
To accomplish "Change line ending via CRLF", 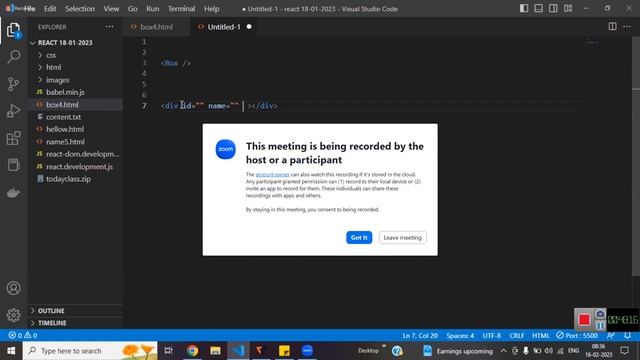I will click(517, 336).
